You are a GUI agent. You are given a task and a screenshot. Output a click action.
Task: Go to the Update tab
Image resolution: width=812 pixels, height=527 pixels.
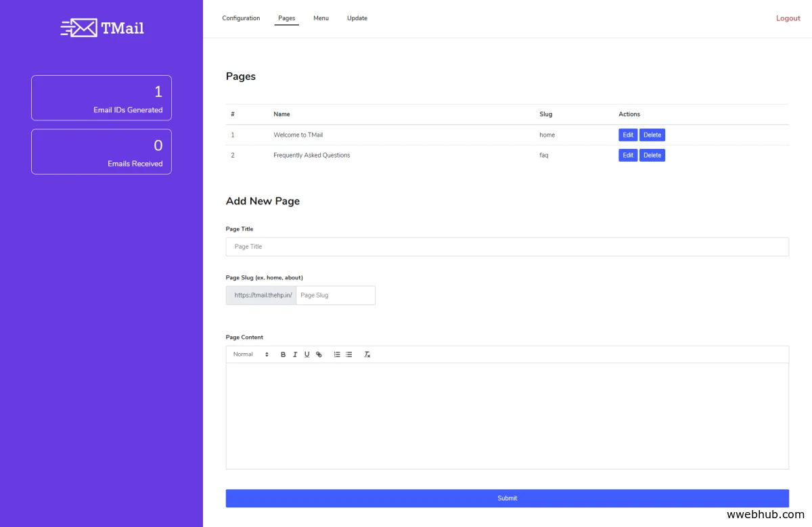click(x=357, y=18)
